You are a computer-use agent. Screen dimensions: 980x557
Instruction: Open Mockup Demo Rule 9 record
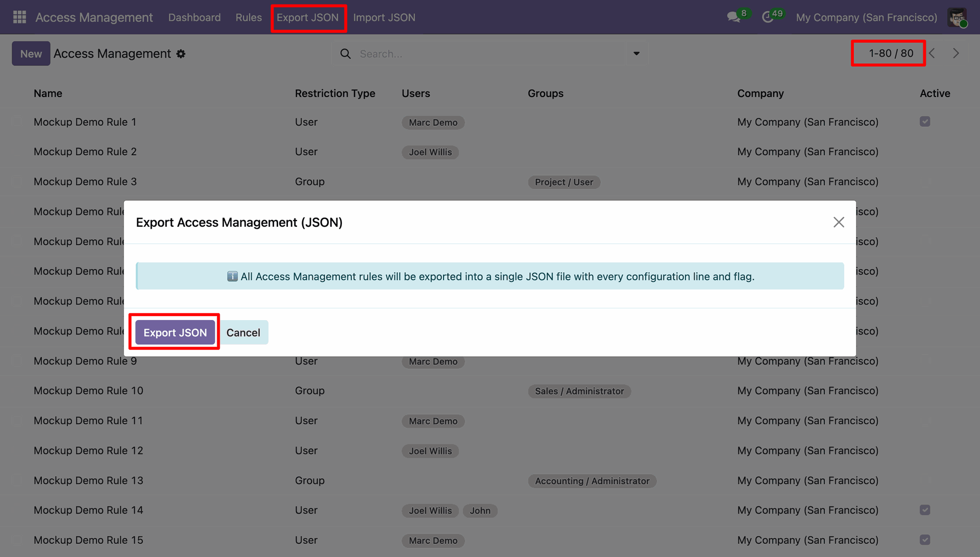[85, 361]
